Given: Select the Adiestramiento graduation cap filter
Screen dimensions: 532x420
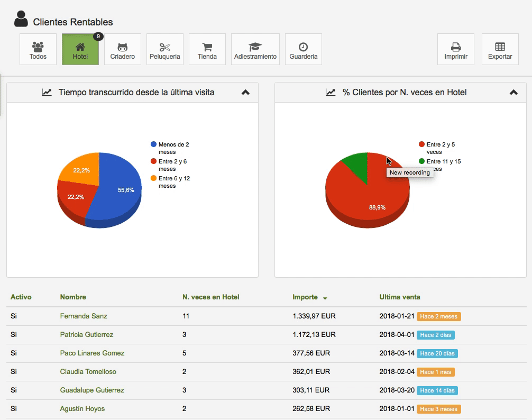Looking at the screenshot, I should (x=255, y=49).
